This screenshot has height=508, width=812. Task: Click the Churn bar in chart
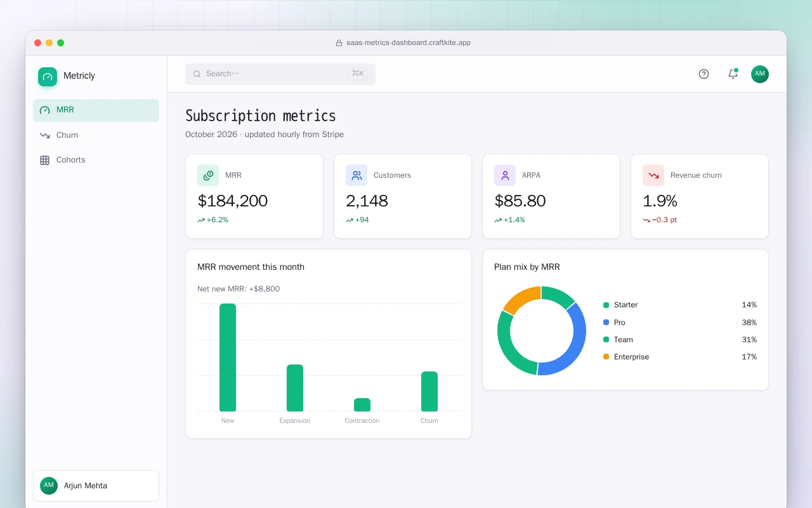pyautogui.click(x=429, y=392)
